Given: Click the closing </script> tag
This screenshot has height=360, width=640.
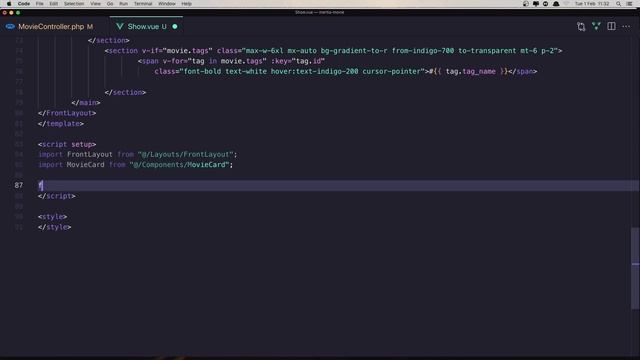Looking at the screenshot, I should tap(57, 196).
